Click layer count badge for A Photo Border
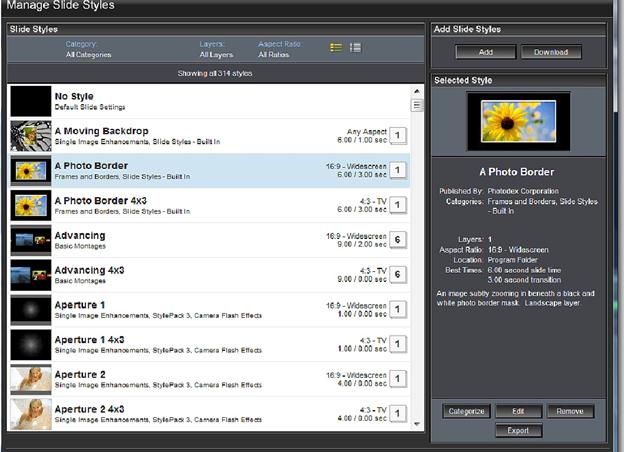 point(397,171)
